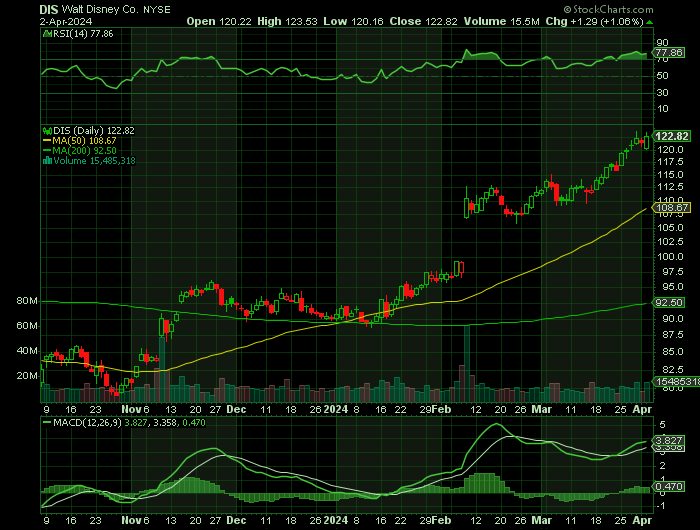Viewport: 700px width, 530px height.
Task: Click the Low 120.16 value
Action: [x=353, y=21]
